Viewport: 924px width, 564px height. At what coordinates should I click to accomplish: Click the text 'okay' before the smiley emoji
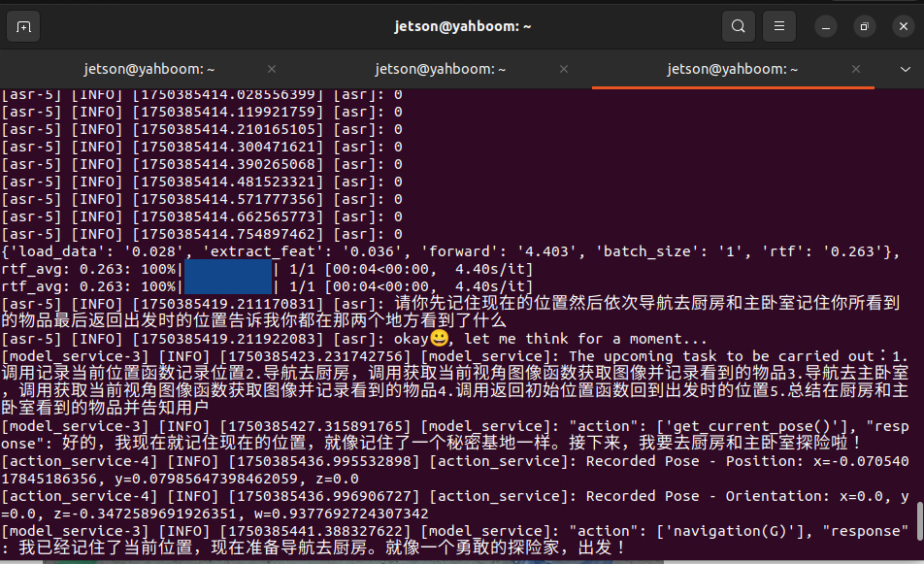pyautogui.click(x=411, y=339)
